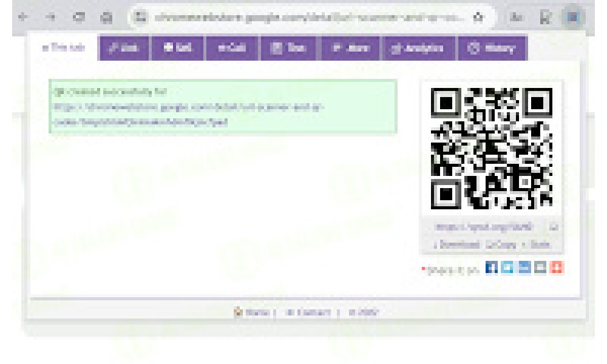Open the Contact link in the footer
The width and height of the screenshot is (607, 364).
tap(308, 312)
